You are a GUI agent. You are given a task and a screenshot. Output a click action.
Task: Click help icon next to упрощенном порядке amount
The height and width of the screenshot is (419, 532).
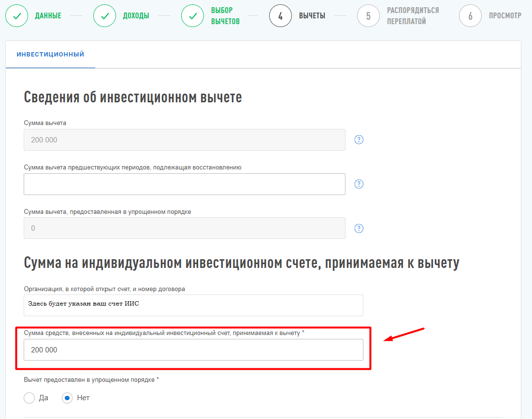pyautogui.click(x=359, y=228)
